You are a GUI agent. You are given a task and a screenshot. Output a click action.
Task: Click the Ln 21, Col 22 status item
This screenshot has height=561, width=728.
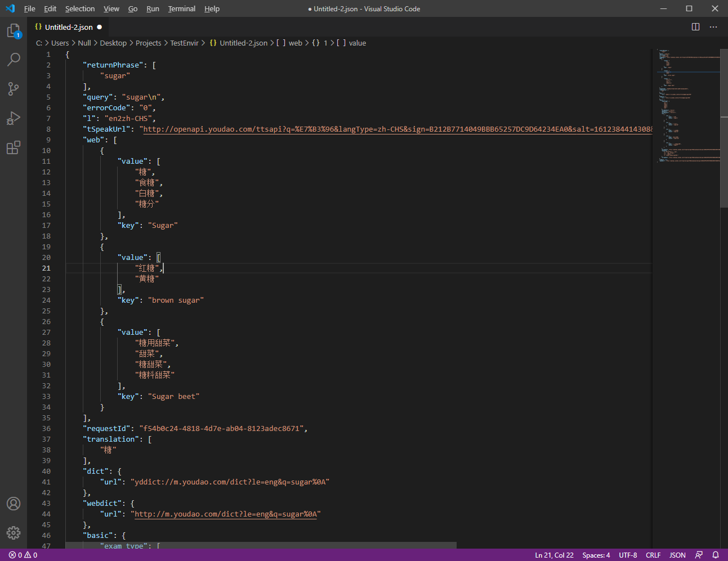554,555
